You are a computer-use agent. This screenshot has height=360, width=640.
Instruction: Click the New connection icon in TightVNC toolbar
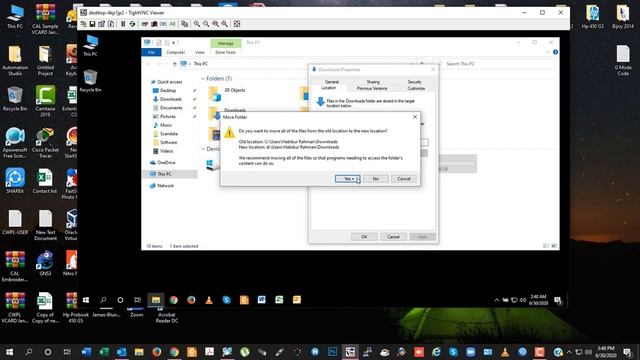tap(83, 24)
